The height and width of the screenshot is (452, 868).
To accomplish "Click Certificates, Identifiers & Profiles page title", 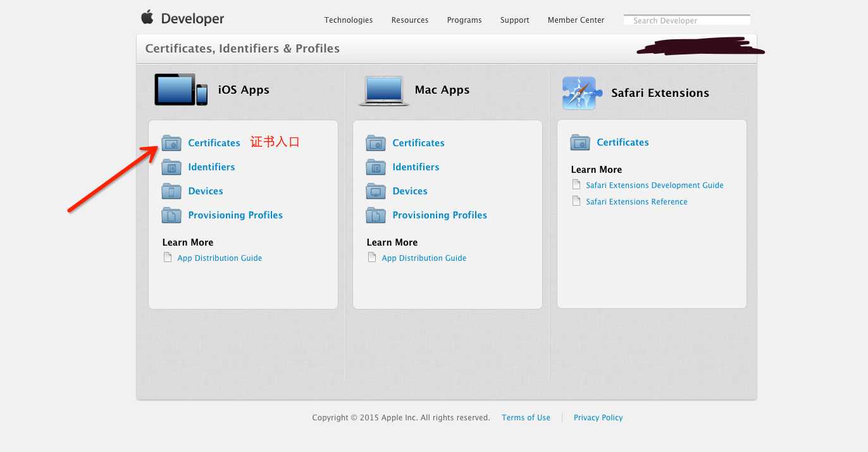I will point(242,49).
